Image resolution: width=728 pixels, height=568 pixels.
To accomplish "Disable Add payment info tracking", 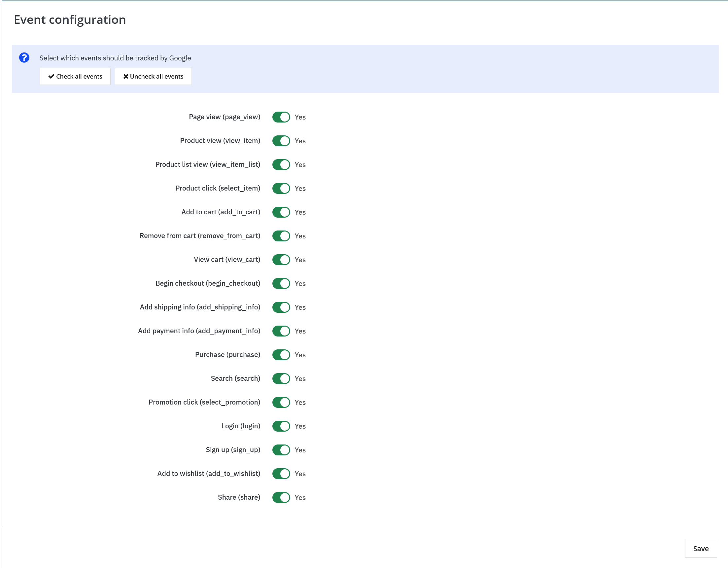I will (281, 331).
